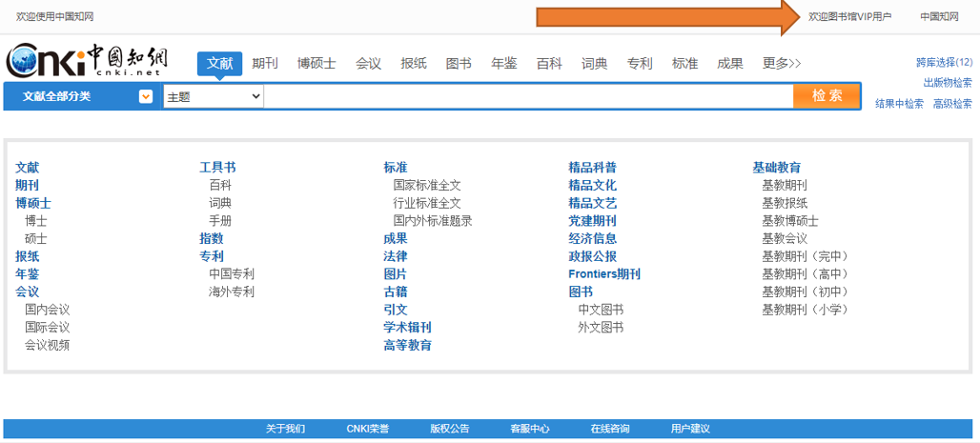The height and width of the screenshot is (443, 980).
Task: Click 关于我们 in the footer bar
Action: (286, 429)
